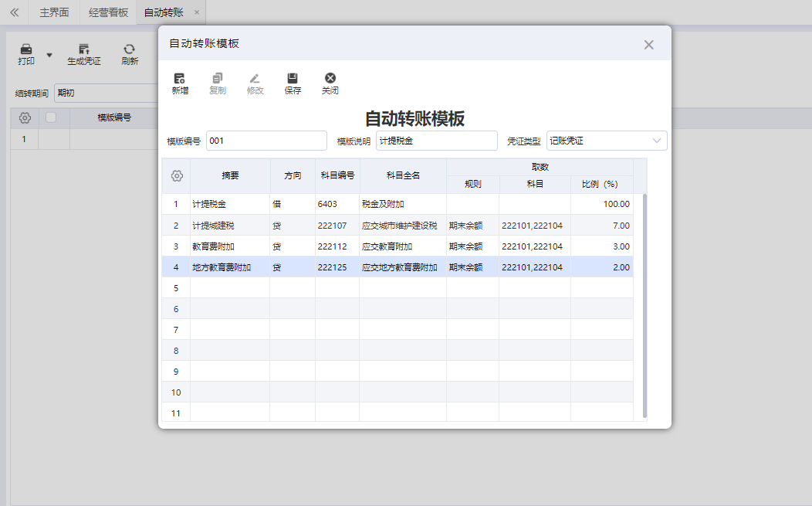The image size is (812, 506).
Task: Click the gear icon above row numbers in dialog table
Action: (x=176, y=175)
